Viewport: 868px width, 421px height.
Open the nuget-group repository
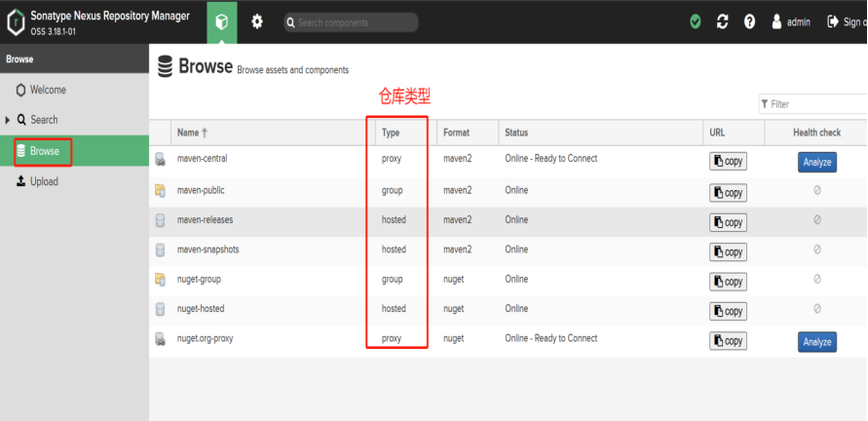click(x=199, y=279)
